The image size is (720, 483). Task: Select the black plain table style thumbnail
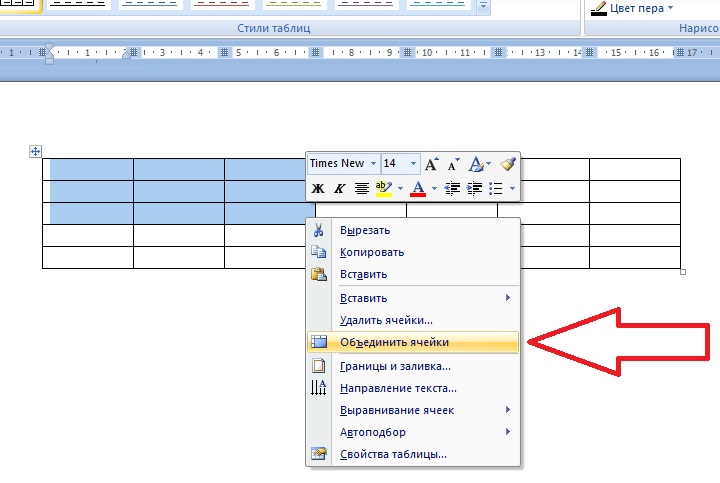(x=78, y=5)
